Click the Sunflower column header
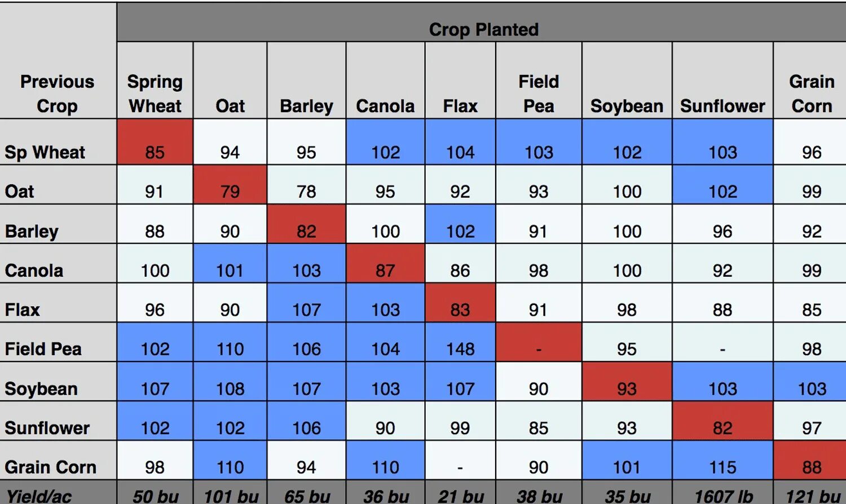This screenshot has width=846, height=504. pos(722,81)
